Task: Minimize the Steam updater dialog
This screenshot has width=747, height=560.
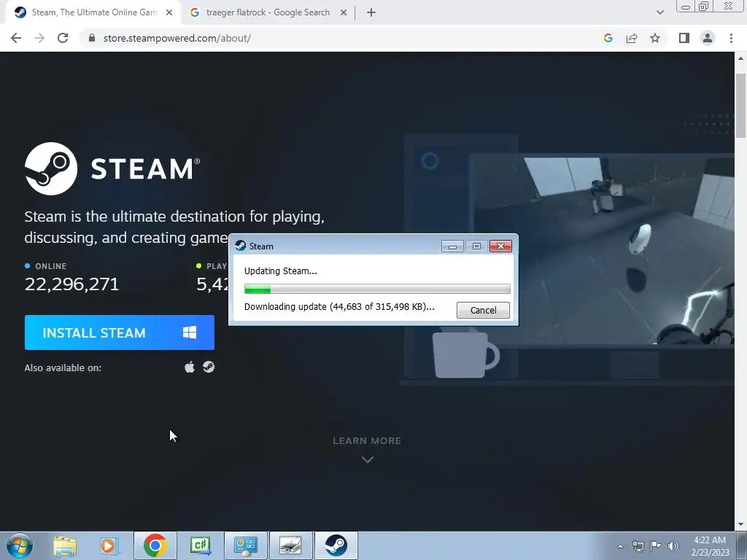Action: 452,246
